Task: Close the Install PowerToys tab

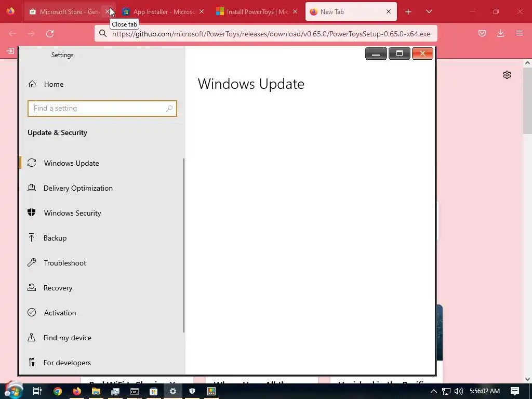Action: (x=295, y=12)
